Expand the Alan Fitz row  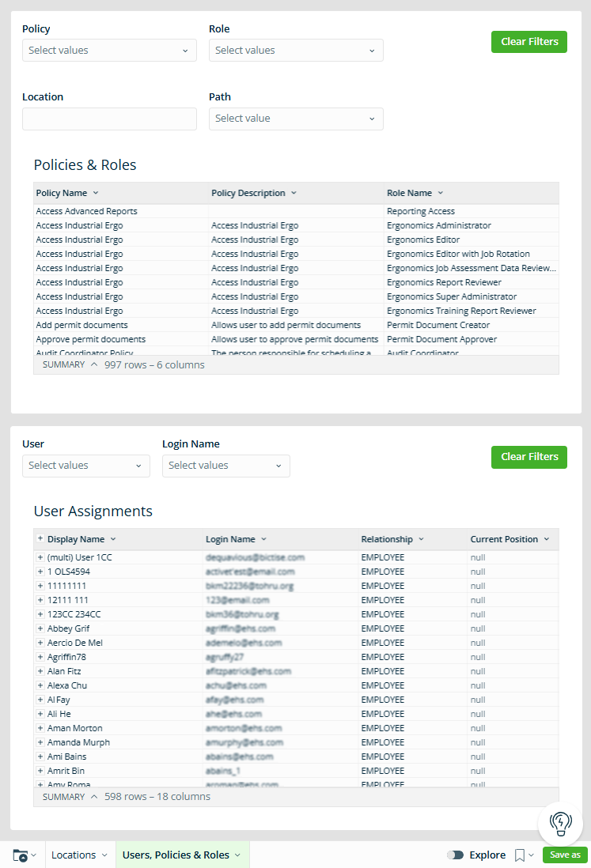[x=40, y=671]
